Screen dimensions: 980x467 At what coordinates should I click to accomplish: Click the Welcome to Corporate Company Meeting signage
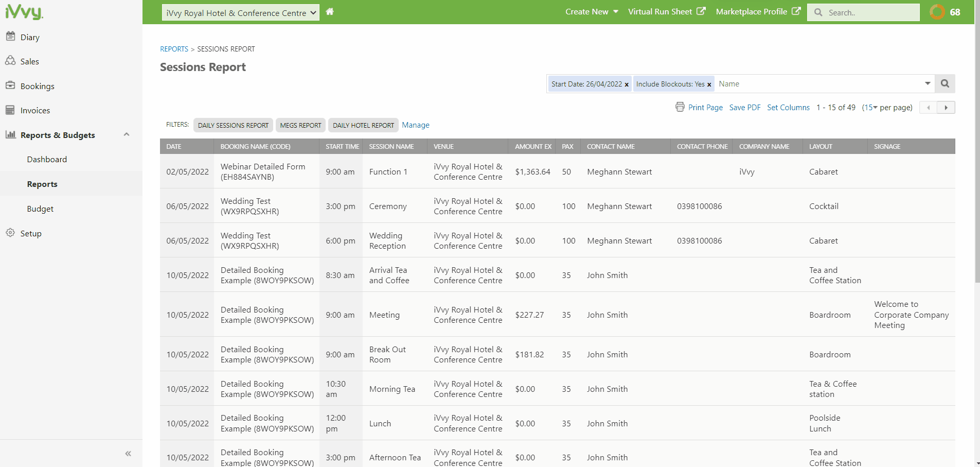tap(911, 315)
